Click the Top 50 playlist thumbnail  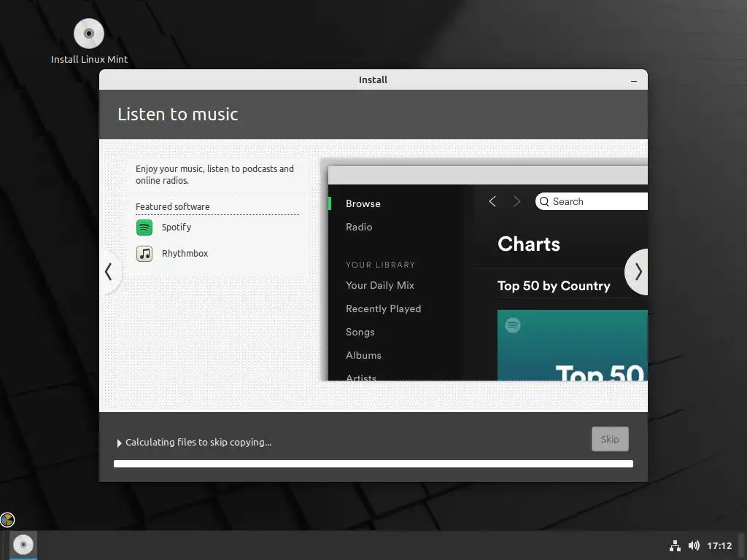tap(572, 345)
